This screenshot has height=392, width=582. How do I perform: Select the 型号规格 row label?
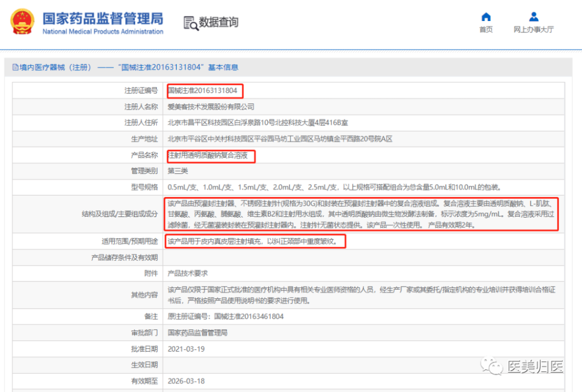click(144, 187)
